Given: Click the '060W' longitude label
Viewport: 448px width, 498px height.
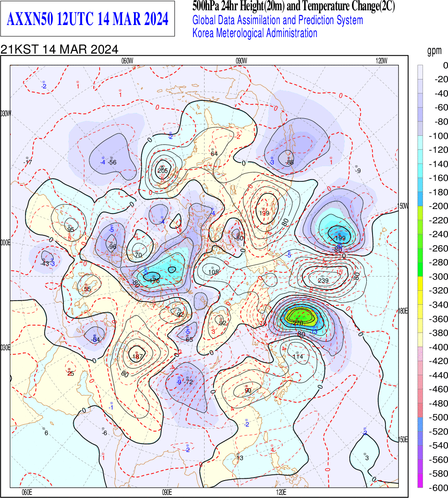Looking at the screenshot, I should point(127,61).
